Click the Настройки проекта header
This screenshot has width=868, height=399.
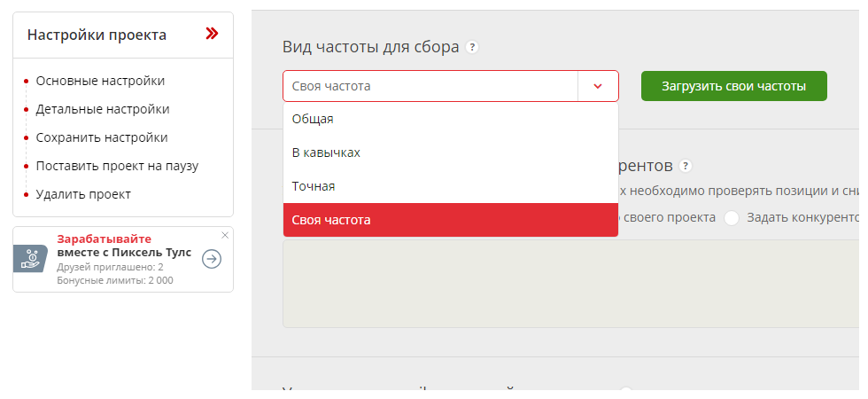(x=97, y=35)
